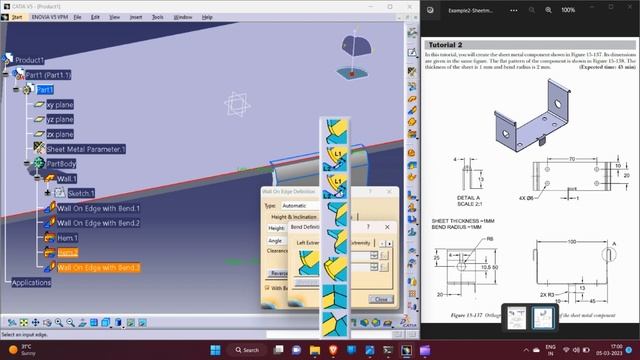The width and height of the screenshot is (640, 360).
Task: Click the Sheet Metal Parameters icon in right toolbar
Action: coord(412,72)
